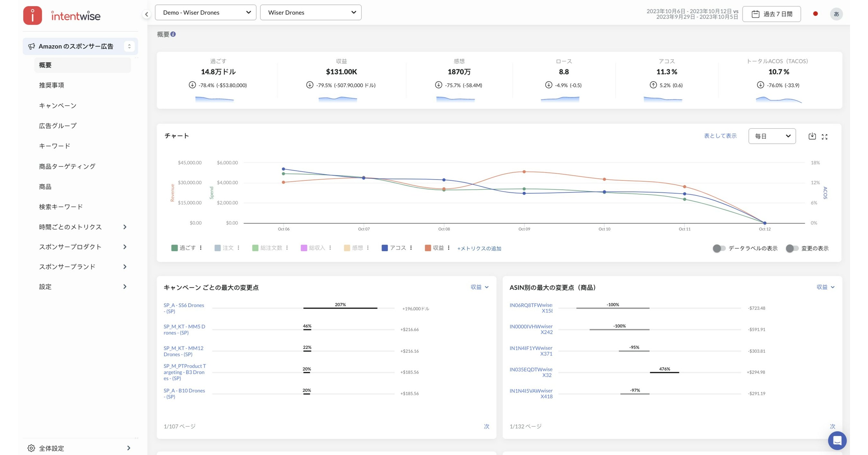The width and height of the screenshot is (868, 455).
Task: Toggle 感想 legend label
Action: [x=357, y=248]
